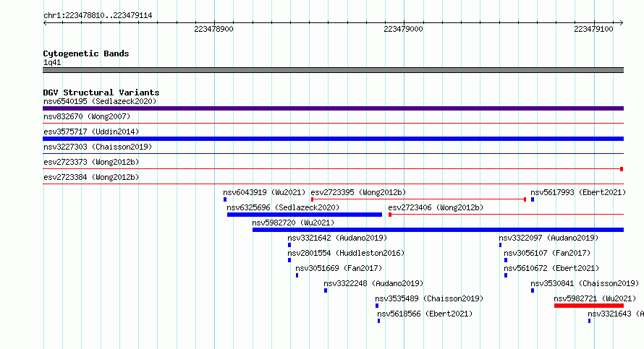The width and height of the screenshot is (644, 349).
Task: Select the blue nsv6325696 variant bar
Action: point(305,215)
